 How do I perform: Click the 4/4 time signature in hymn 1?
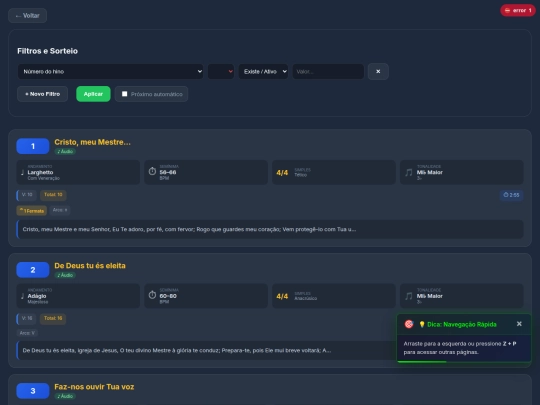(282, 173)
